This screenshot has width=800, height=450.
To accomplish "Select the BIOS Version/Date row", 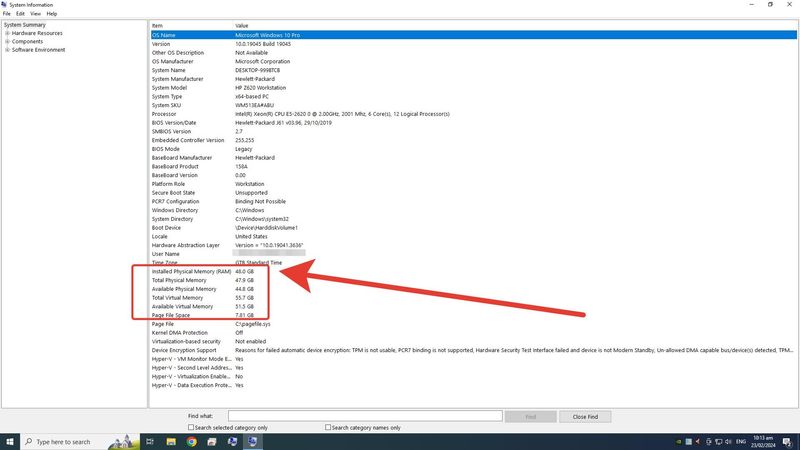I will coord(473,123).
